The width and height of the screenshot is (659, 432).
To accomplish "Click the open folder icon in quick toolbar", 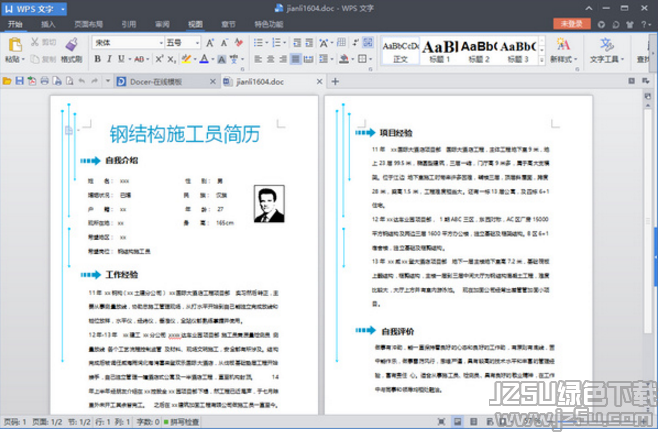I will (7, 81).
